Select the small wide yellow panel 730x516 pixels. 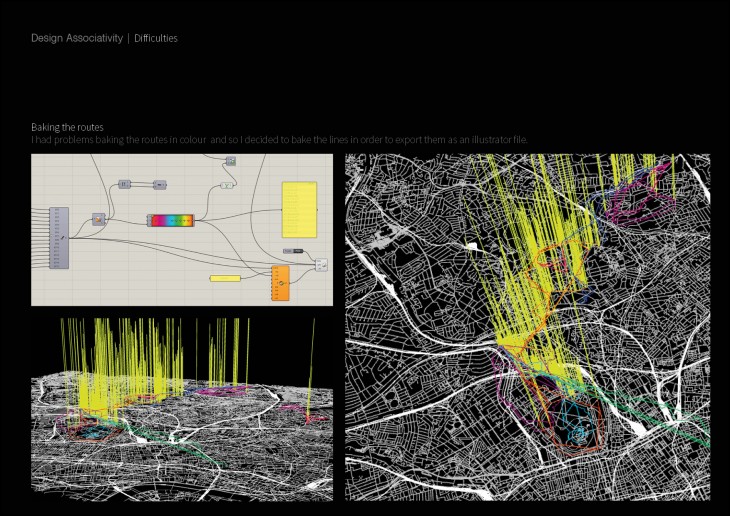point(225,278)
